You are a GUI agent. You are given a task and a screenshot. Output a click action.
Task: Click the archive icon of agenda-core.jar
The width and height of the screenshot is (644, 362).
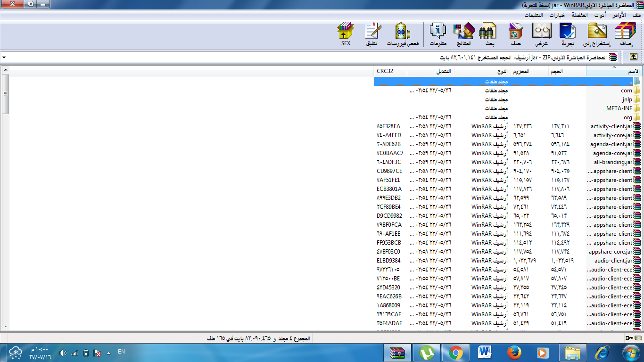point(638,153)
